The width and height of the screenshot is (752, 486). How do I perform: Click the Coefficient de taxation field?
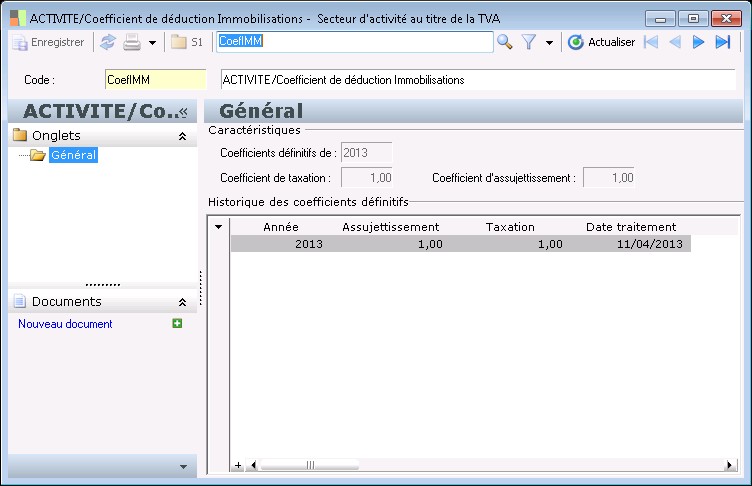(366, 178)
